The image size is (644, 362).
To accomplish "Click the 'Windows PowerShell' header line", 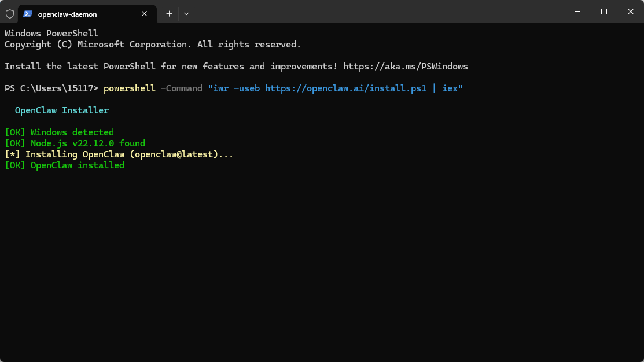I will pos(51,34).
